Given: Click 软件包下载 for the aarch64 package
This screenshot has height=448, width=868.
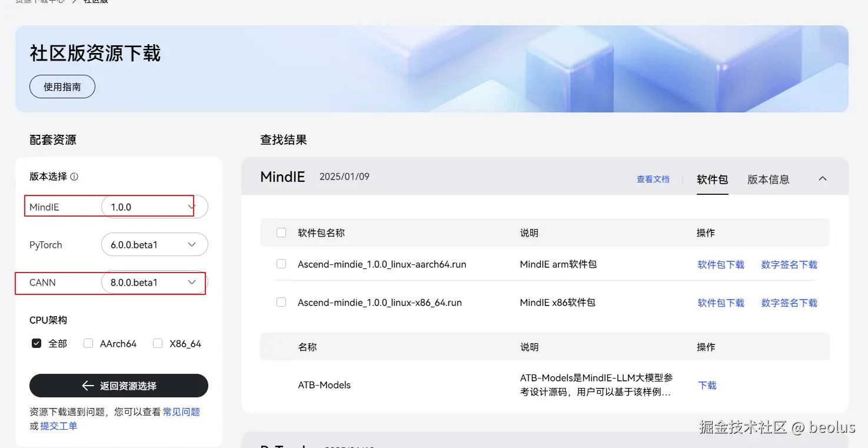Looking at the screenshot, I should point(721,265).
